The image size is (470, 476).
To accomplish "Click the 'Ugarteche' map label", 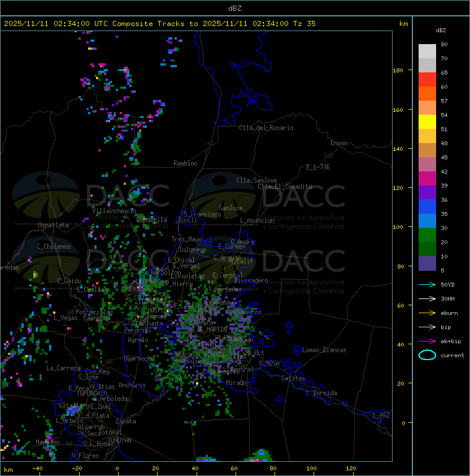I will (x=140, y=358).
